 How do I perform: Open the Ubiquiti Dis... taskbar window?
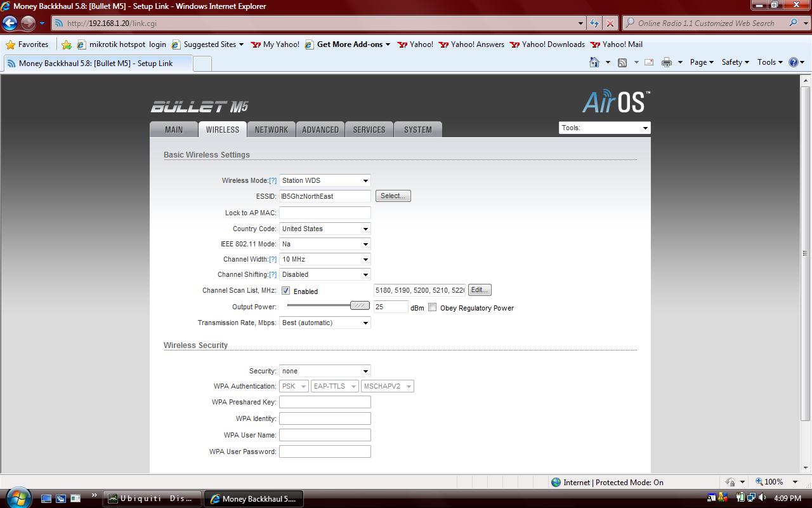[x=152, y=498]
